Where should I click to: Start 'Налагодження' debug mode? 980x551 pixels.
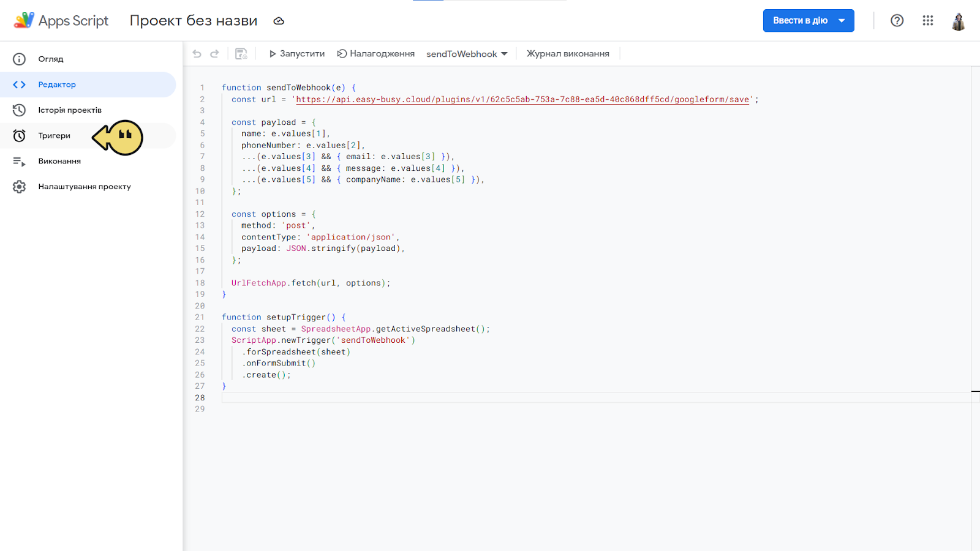pos(376,54)
